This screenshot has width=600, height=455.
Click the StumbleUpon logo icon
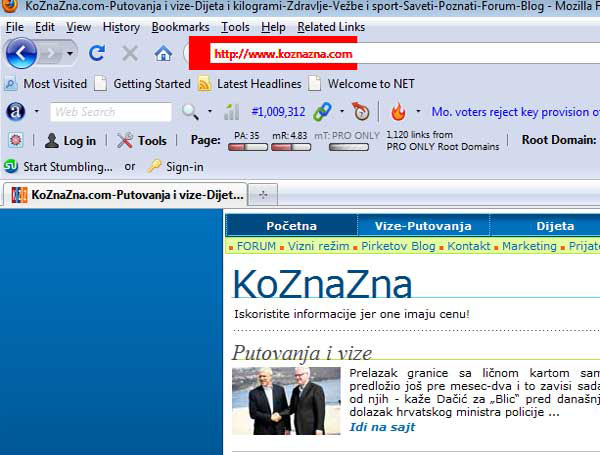(x=11, y=166)
